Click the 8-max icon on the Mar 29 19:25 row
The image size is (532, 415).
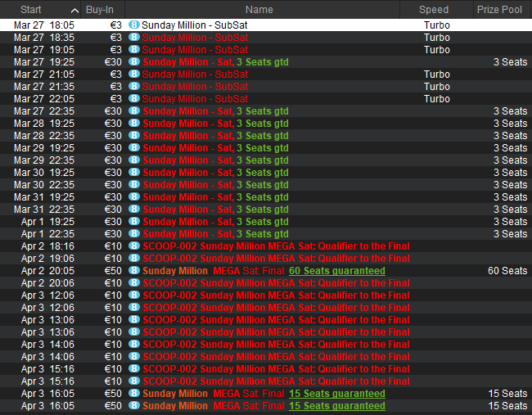point(134,147)
